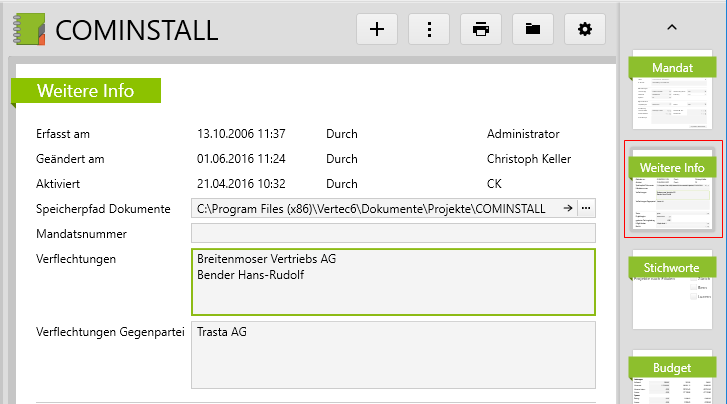The height and width of the screenshot is (404, 727).
Task: Click into the empty Mandatsnummer field
Action: (x=393, y=234)
